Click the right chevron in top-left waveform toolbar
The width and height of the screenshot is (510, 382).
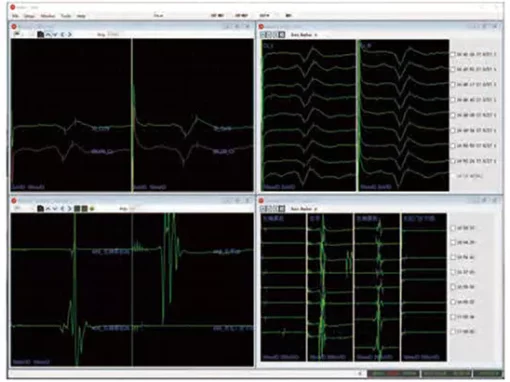click(70, 34)
